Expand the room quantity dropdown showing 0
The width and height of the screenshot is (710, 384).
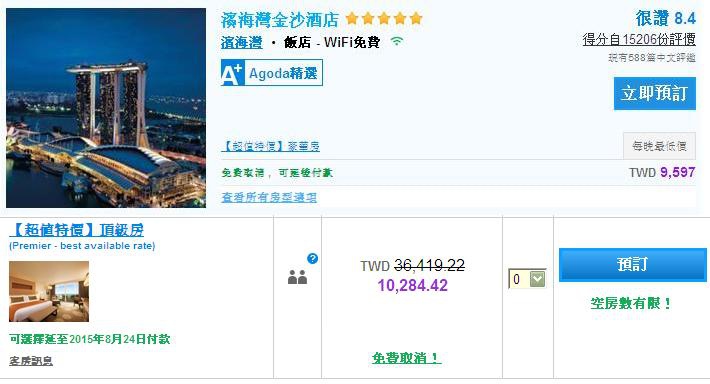(x=527, y=279)
